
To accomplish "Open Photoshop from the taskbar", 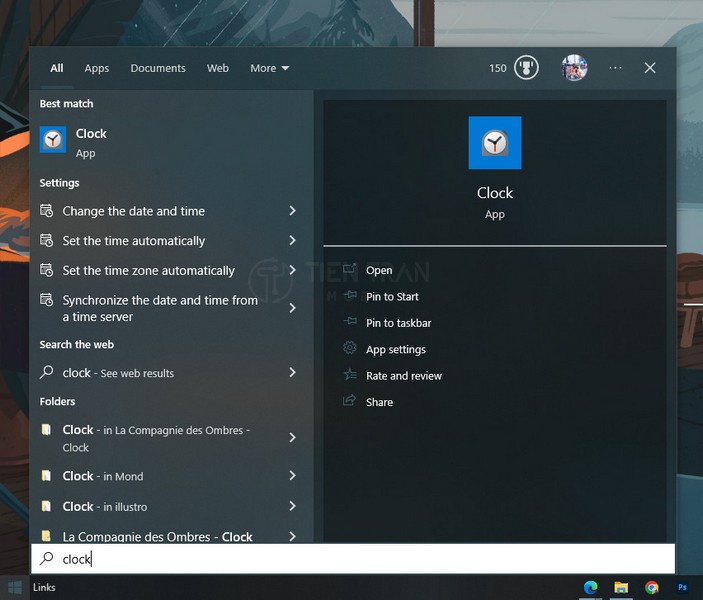I will click(x=683, y=587).
